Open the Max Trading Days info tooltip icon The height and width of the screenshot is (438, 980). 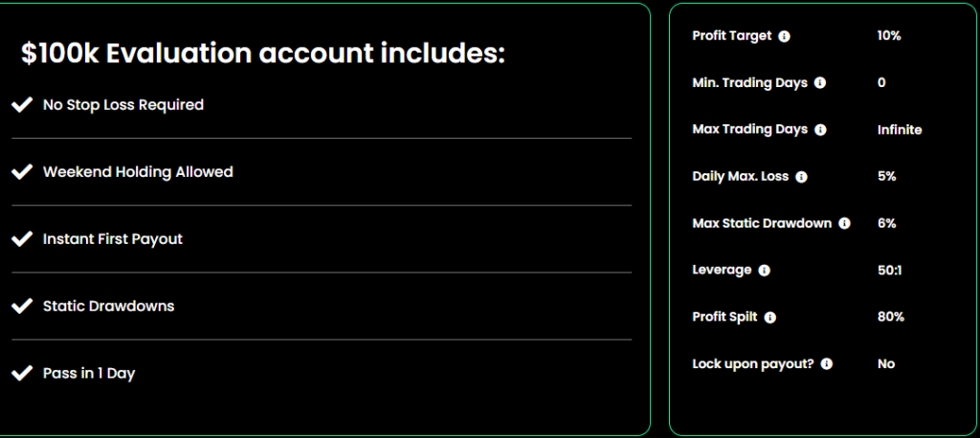(820, 130)
